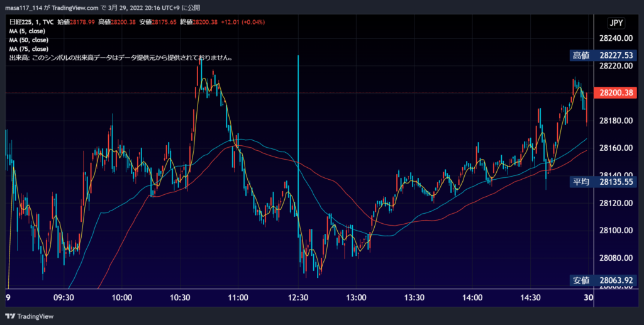The image size is (644, 325).
Task: Click the 28100.00 price axis value
Action: coord(616,231)
